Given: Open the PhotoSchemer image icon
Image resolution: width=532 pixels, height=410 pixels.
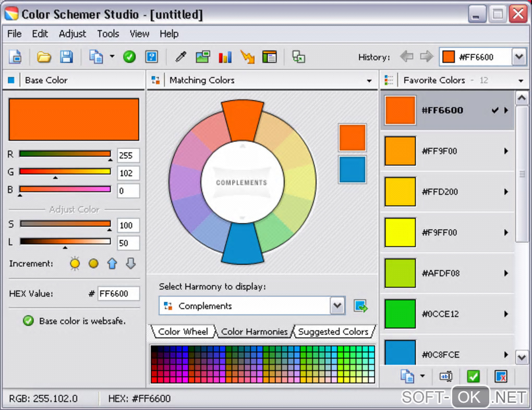Looking at the screenshot, I should 203,57.
